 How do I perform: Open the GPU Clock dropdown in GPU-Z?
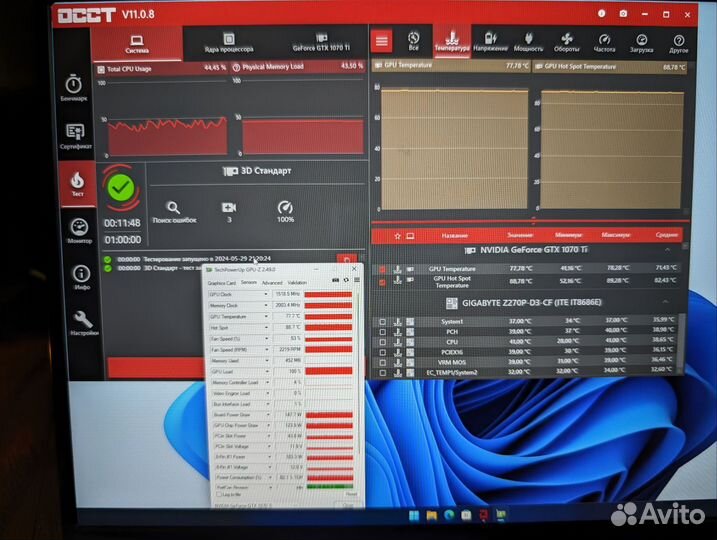[267, 295]
